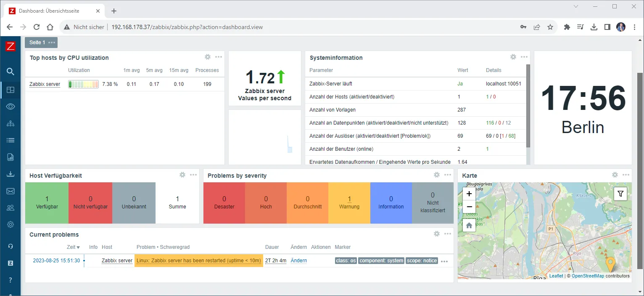This screenshot has width=644, height=296.
Task: Open the Monitoring eye icon in sidebar
Action: pos(11,107)
